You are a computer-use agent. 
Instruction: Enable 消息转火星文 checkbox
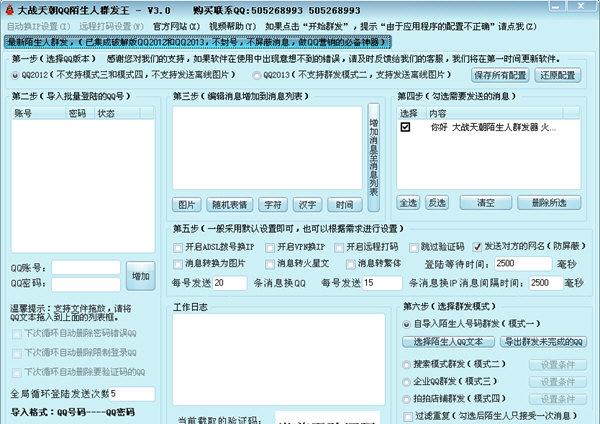click(x=270, y=264)
